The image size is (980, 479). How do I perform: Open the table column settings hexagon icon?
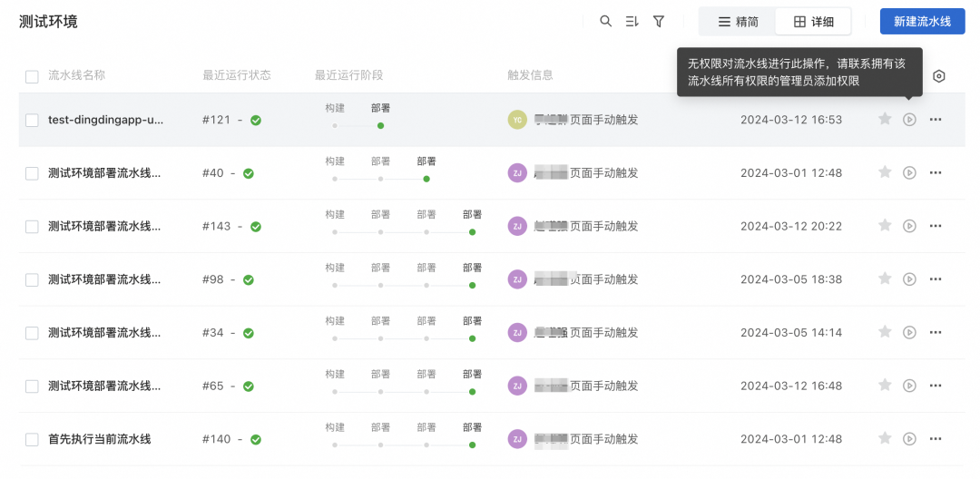click(x=939, y=76)
